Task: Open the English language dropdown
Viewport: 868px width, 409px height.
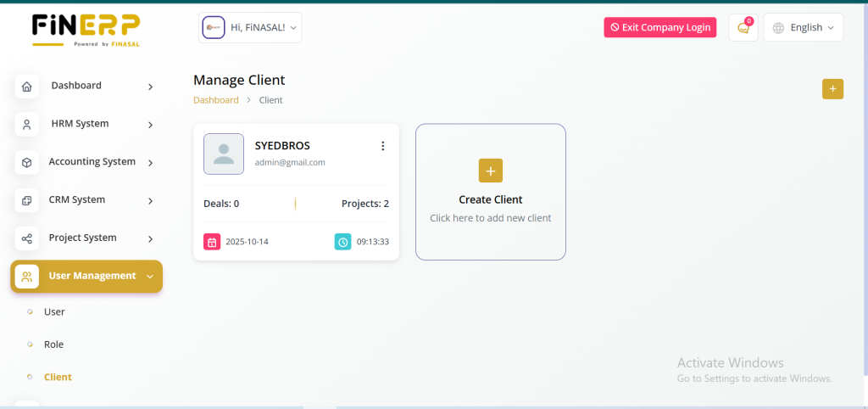Action: tap(804, 27)
